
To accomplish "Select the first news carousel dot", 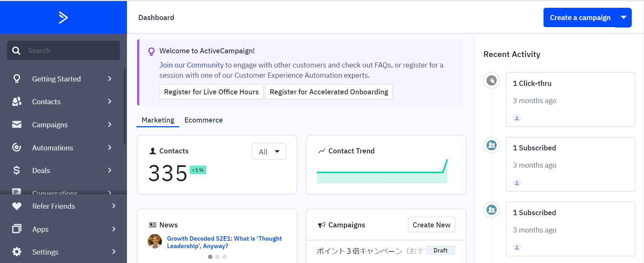I will [210, 257].
